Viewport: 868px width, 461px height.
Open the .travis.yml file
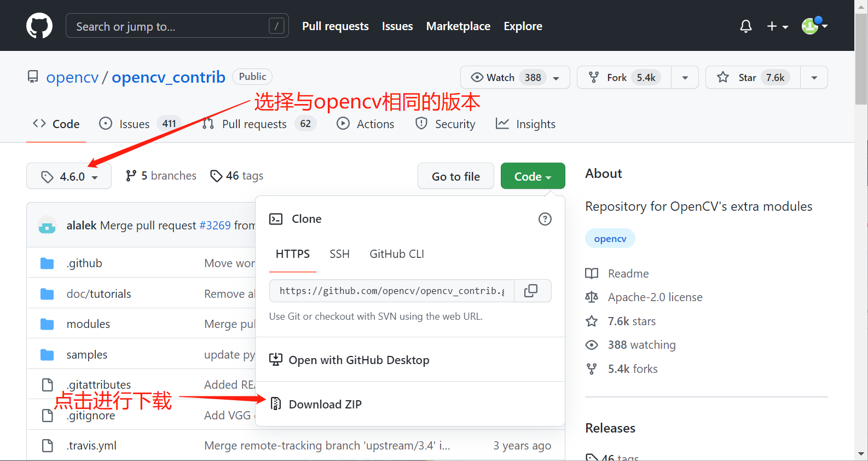click(91, 446)
